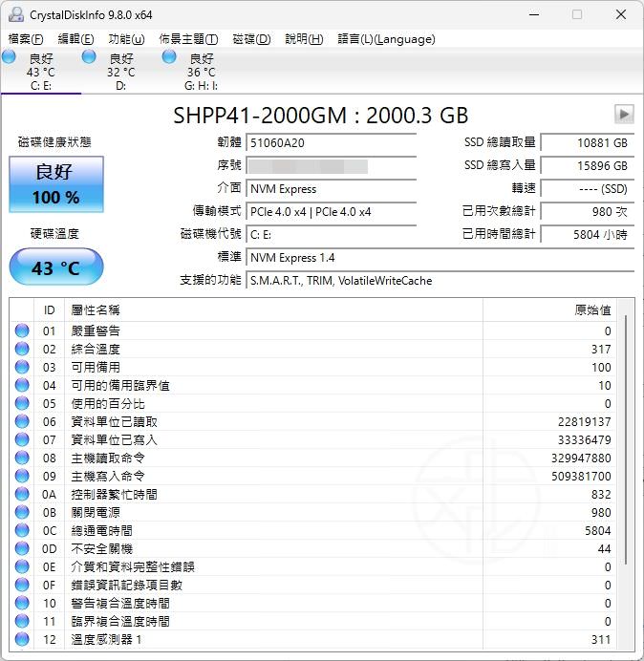This screenshot has width=644, height=661.
Task: Click the status orb for G: H: I: disk
Action: (169, 56)
